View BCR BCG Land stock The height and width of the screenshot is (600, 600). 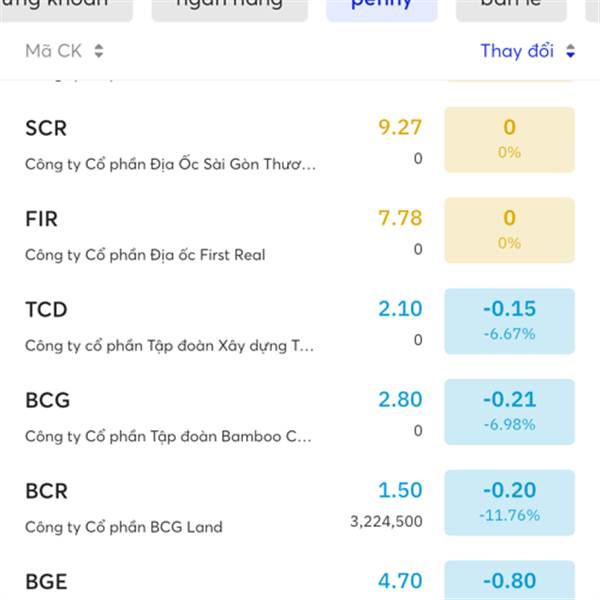click(x=47, y=491)
